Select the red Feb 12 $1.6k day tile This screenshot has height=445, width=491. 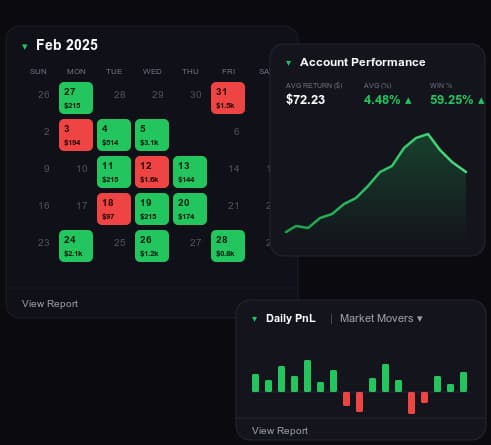click(x=152, y=172)
